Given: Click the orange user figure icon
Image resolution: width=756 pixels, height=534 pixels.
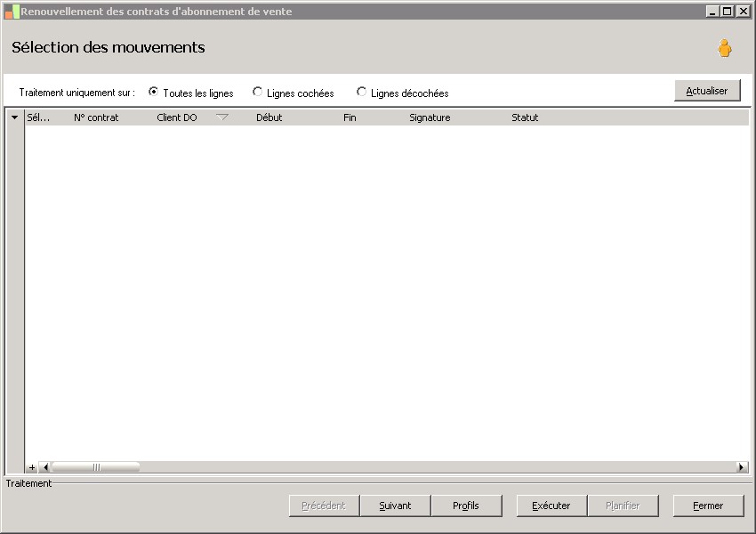Looking at the screenshot, I should [x=724, y=48].
